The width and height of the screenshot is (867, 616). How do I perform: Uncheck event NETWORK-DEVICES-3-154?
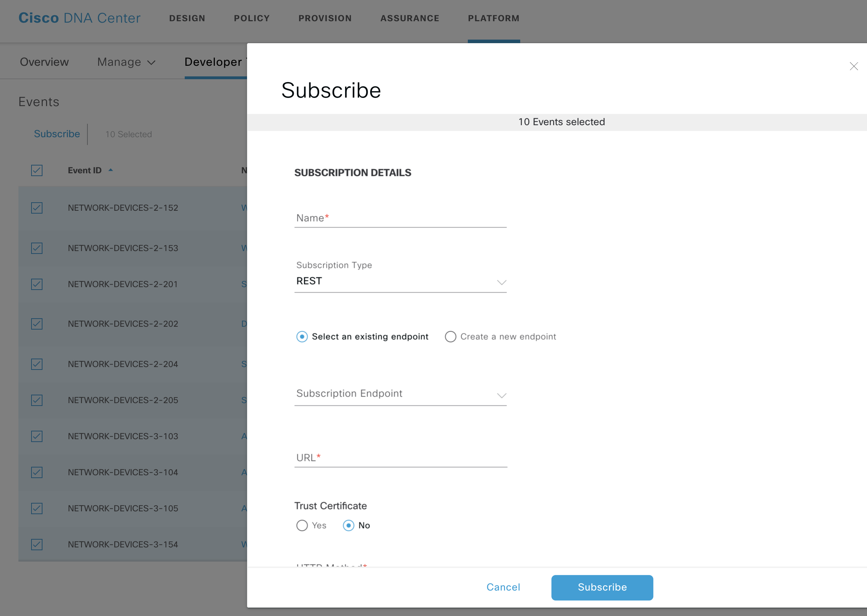pos(37,544)
